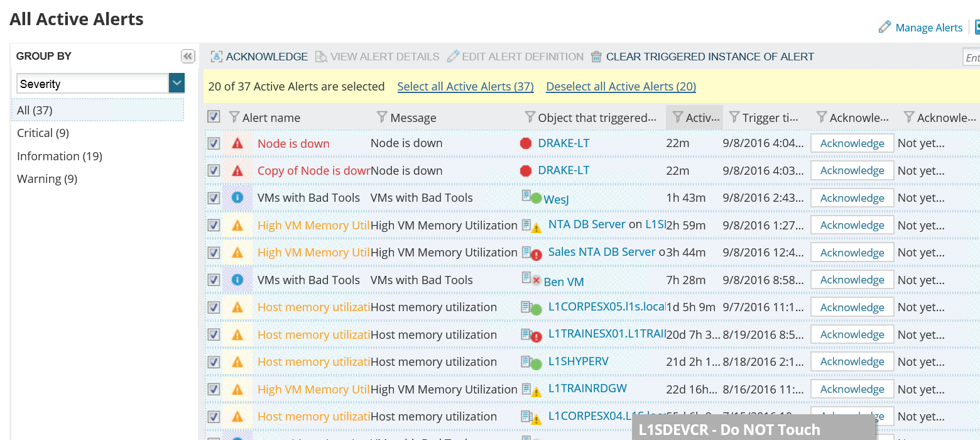This screenshot has height=440, width=980.
Task: Acknowledge the Node is down alert
Action: (852, 143)
